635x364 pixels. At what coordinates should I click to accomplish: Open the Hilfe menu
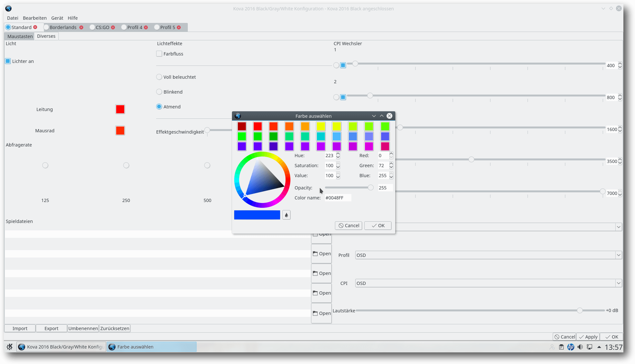[73, 18]
